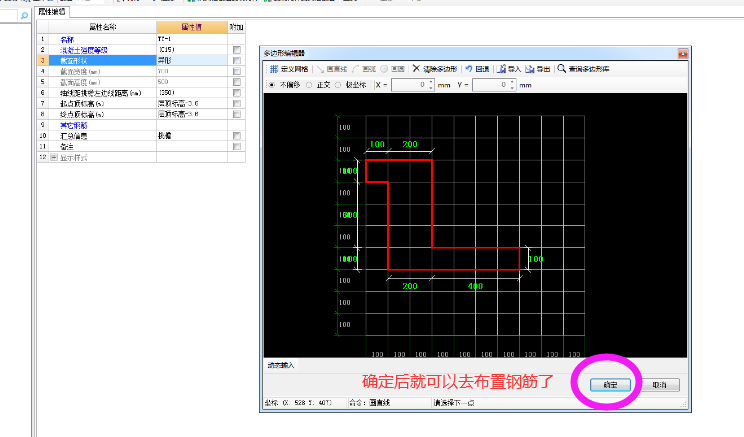Select the 备注 property row
The image size is (744, 437).
(x=102, y=147)
